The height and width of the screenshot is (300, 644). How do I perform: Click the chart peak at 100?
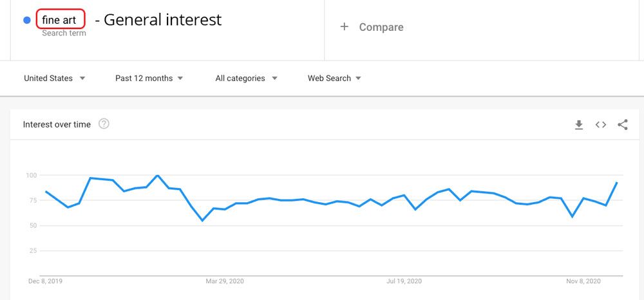click(x=157, y=175)
